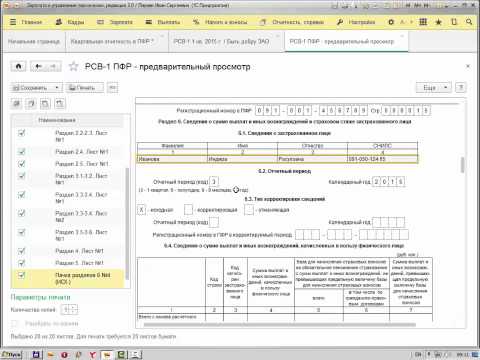Toggle the Разобрать по копиям checkbox
Image resolution: width=480 pixels, height=360 pixels.
[15, 323]
